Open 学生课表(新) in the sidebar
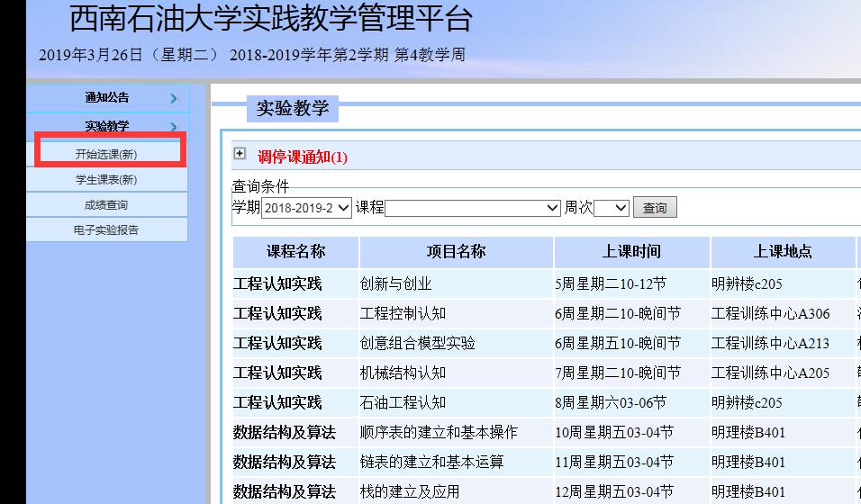 coord(106,179)
